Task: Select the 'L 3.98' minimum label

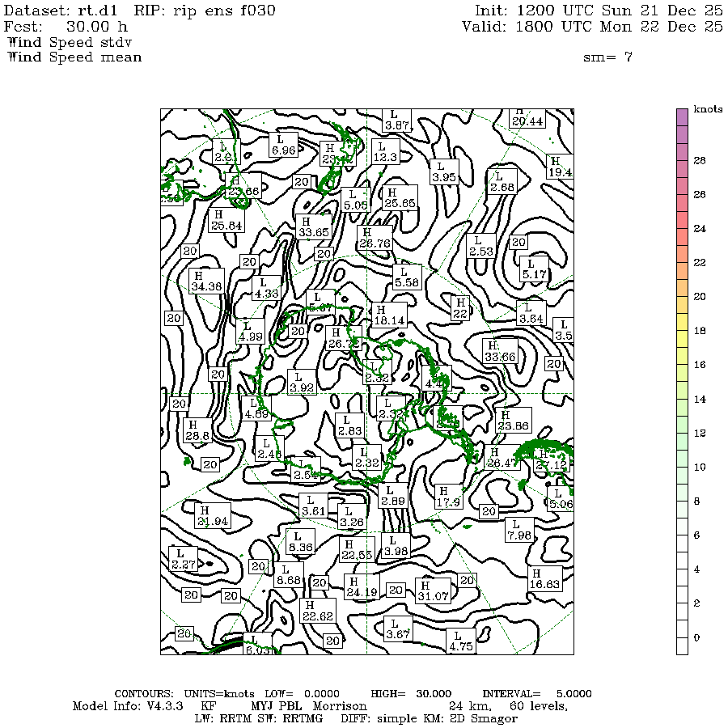Action: [396, 545]
